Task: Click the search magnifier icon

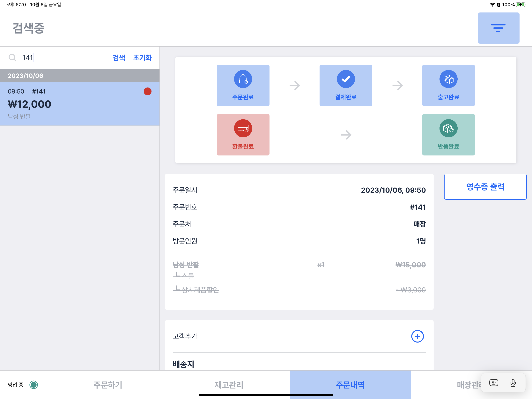Action: 12,58
